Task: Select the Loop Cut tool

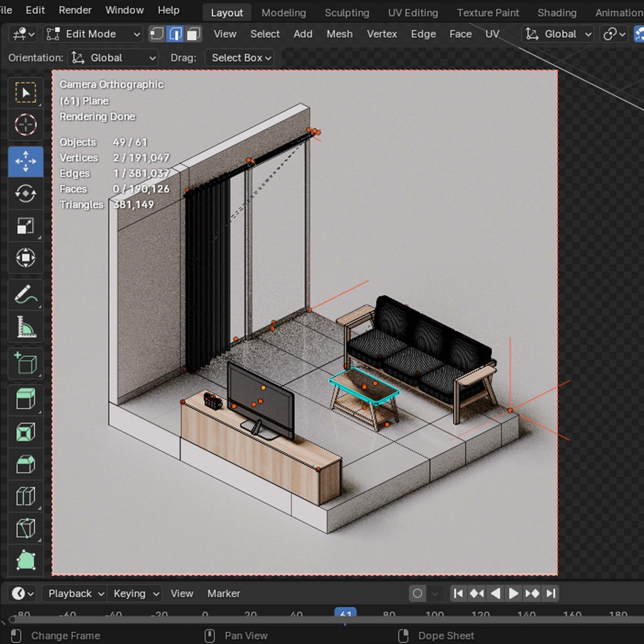Action: [x=26, y=496]
